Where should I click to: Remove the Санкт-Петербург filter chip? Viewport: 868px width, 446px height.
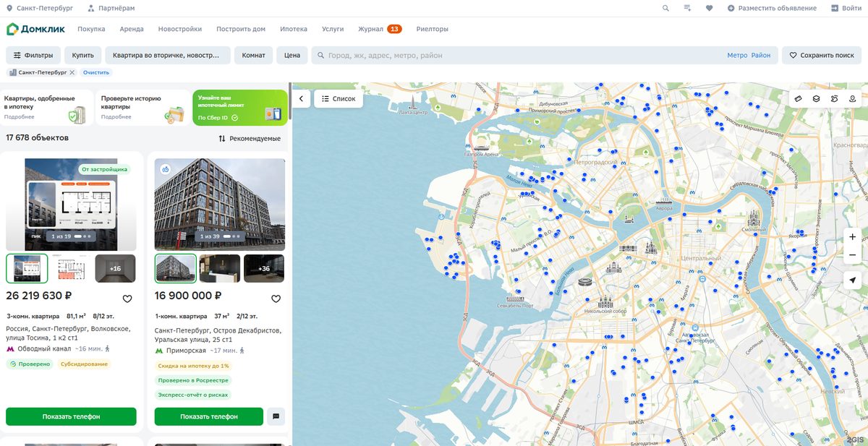pos(72,72)
